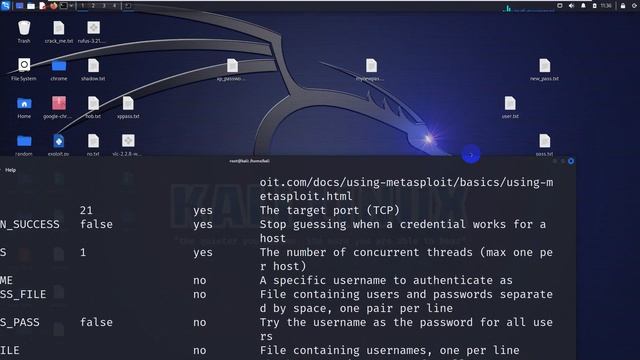This screenshot has height=360, width=640.
Task: Open the Help menu in the terminal
Action: (11, 170)
